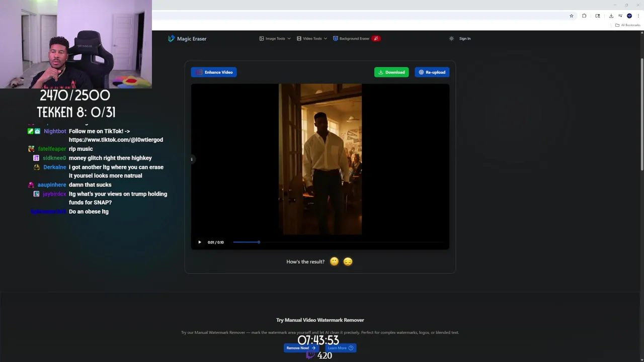Open the All Bookmarks folder

coord(628,25)
